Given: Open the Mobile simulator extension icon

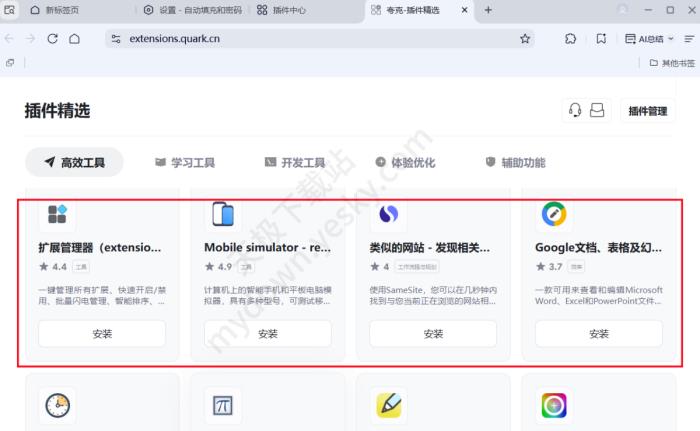Looking at the screenshot, I should pyautogui.click(x=220, y=214).
